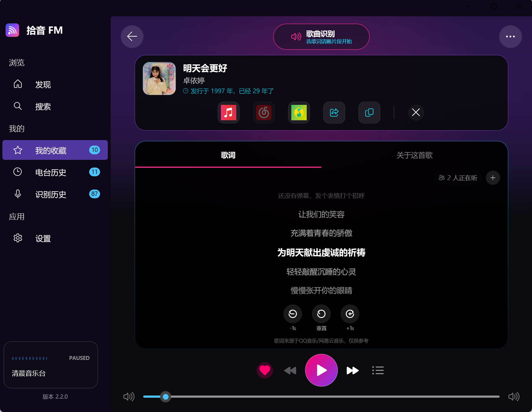Toggle the heart favorite button

pyautogui.click(x=264, y=370)
